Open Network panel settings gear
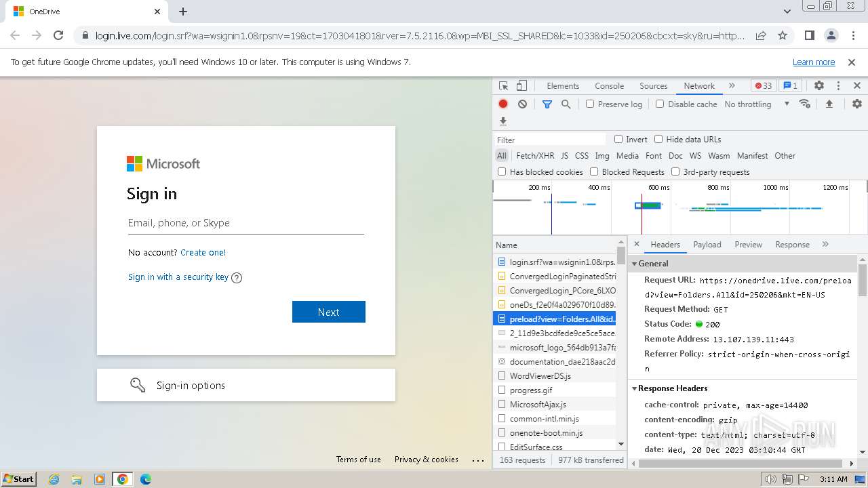Viewport: 868px width, 488px height. click(x=857, y=104)
